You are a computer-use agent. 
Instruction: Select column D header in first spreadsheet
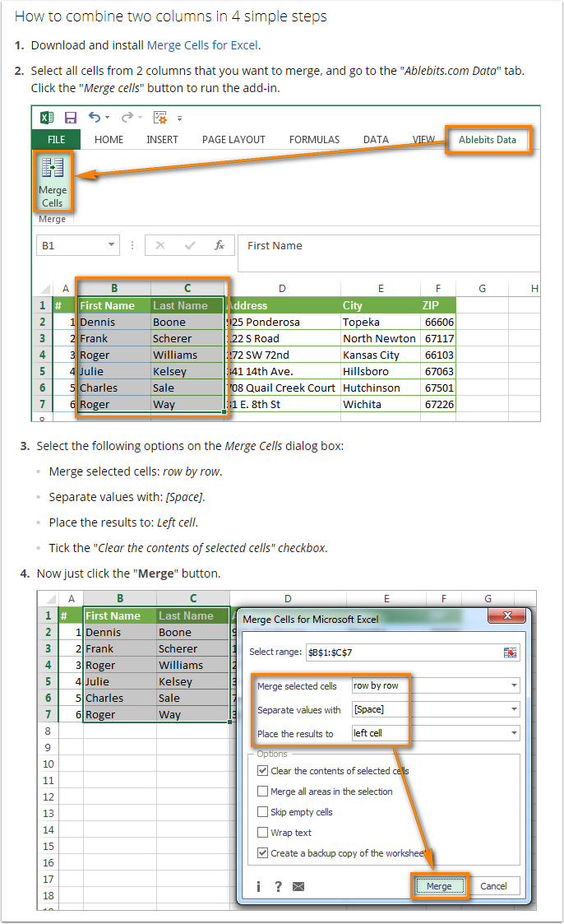[x=283, y=288]
